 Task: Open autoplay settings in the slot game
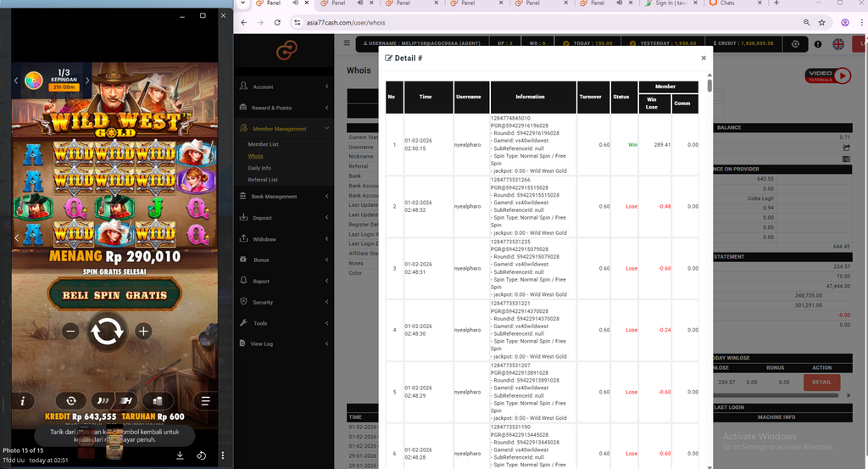click(x=71, y=400)
